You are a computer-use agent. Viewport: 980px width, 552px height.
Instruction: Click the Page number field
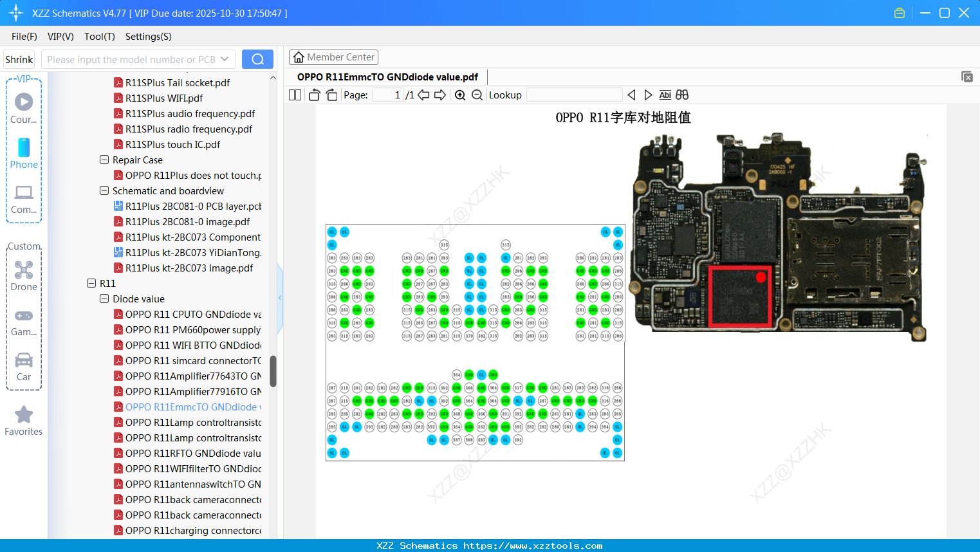(x=387, y=95)
